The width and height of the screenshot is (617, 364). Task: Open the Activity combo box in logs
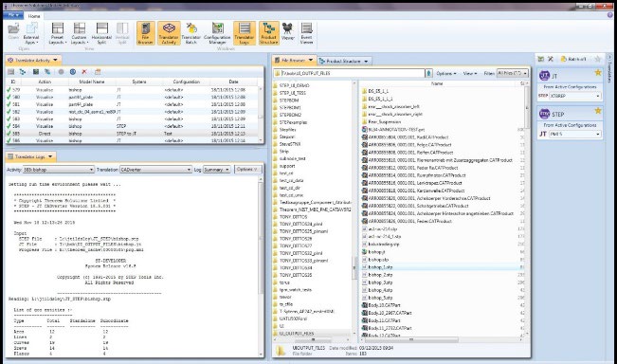(58, 170)
